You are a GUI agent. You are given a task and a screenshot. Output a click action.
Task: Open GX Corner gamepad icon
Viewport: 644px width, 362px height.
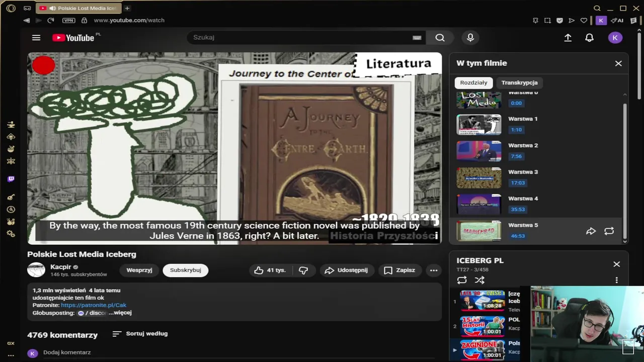(x=27, y=8)
